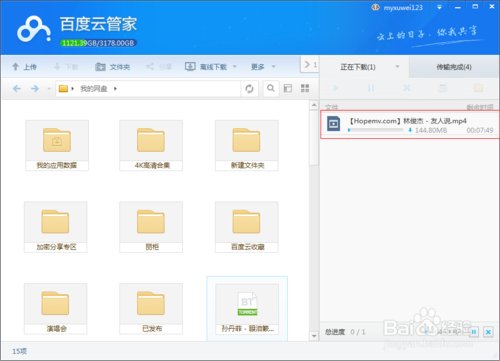The image size is (500, 361).
Task: Click the download progress bar
Action: tap(375, 130)
